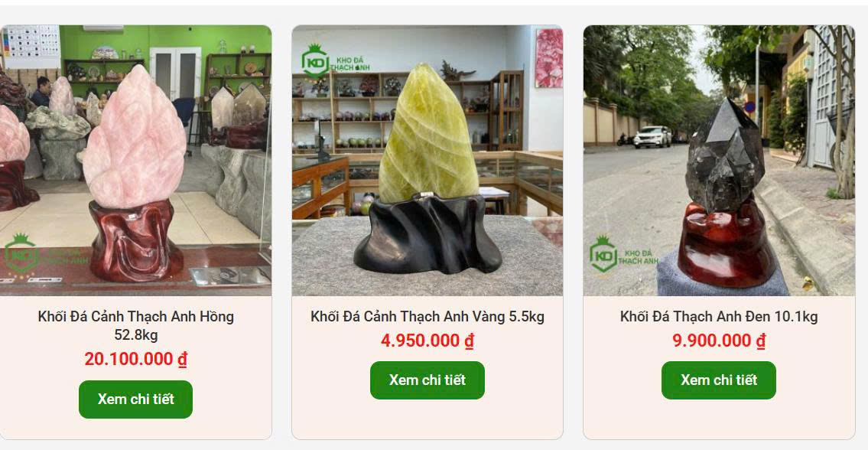Open the black smoky quartz stone image
The width and height of the screenshot is (868, 450).
719,161
